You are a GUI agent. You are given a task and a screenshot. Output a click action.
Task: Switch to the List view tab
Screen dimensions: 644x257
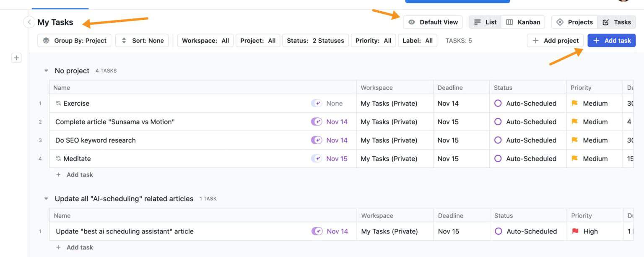[x=485, y=22]
